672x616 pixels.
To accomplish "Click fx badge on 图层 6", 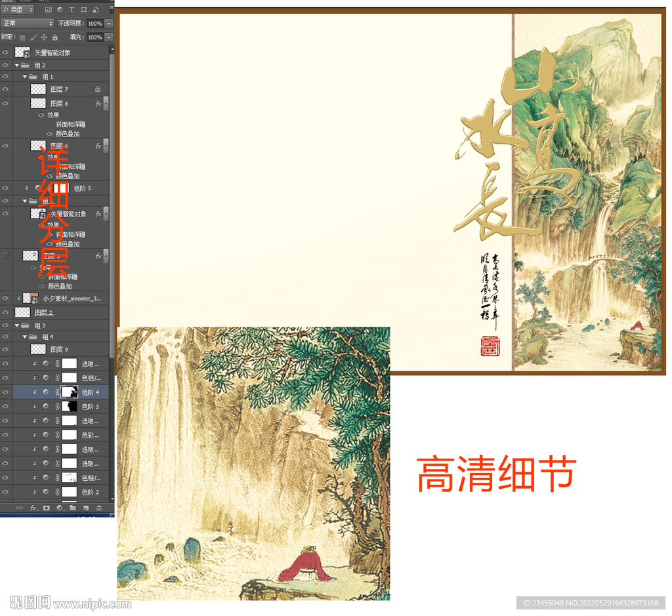I will click(x=98, y=146).
